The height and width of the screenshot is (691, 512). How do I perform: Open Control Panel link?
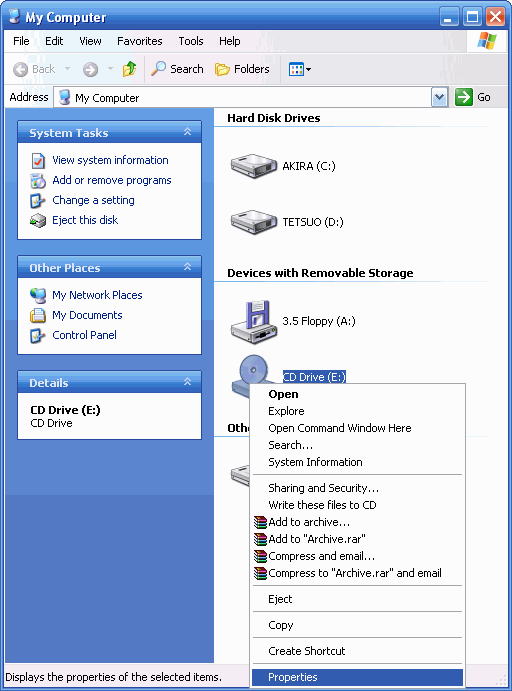[84, 335]
